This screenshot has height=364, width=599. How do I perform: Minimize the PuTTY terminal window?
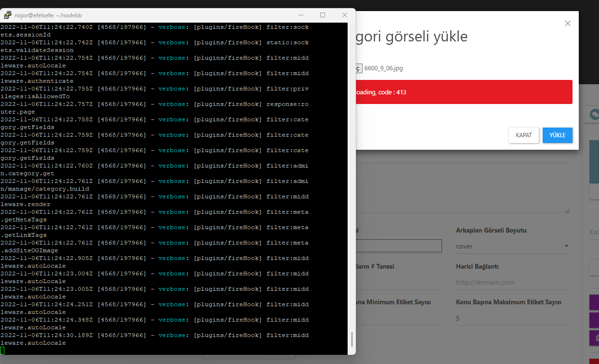tap(300, 15)
